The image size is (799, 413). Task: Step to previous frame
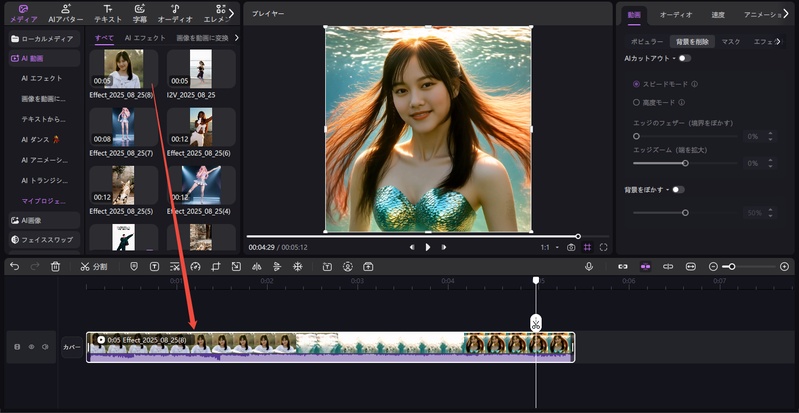click(412, 247)
